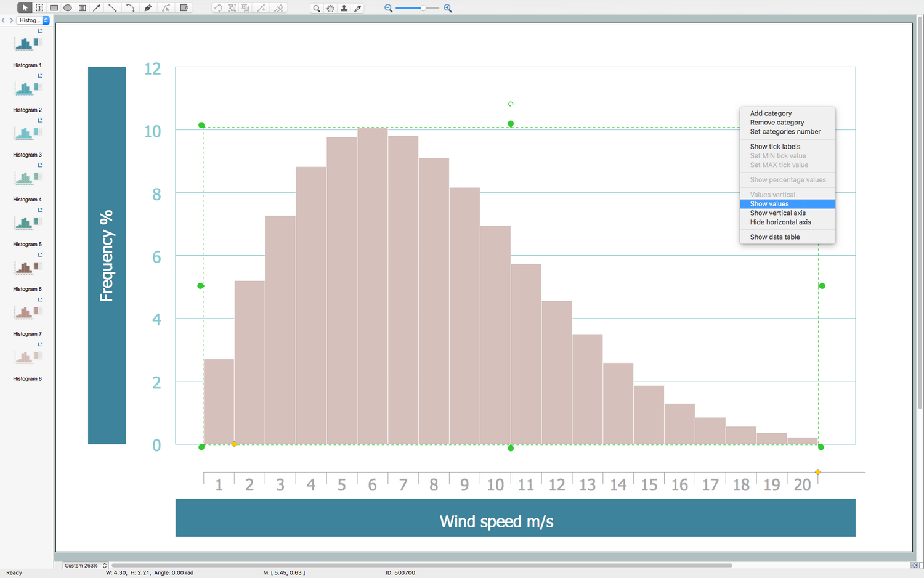Click the rotate tool in toolbar

[217, 8]
